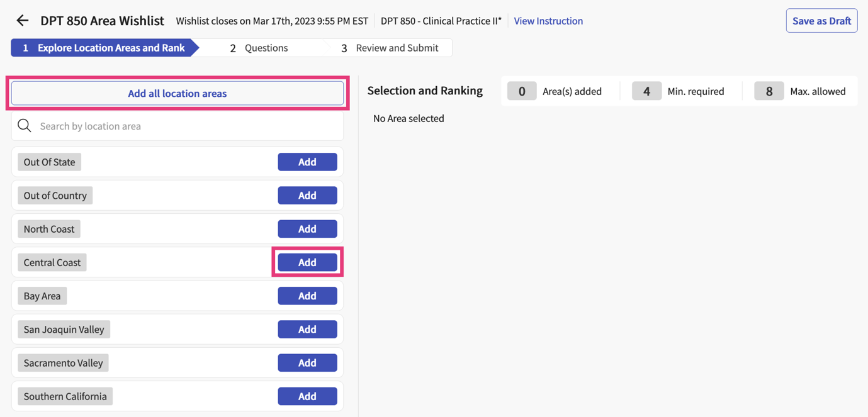The height and width of the screenshot is (417, 868).
Task: Select the search magnifying glass icon
Action: coord(24,125)
